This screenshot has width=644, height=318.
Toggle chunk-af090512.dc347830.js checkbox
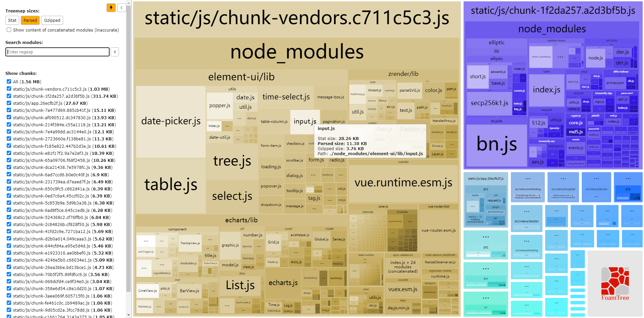point(9,118)
